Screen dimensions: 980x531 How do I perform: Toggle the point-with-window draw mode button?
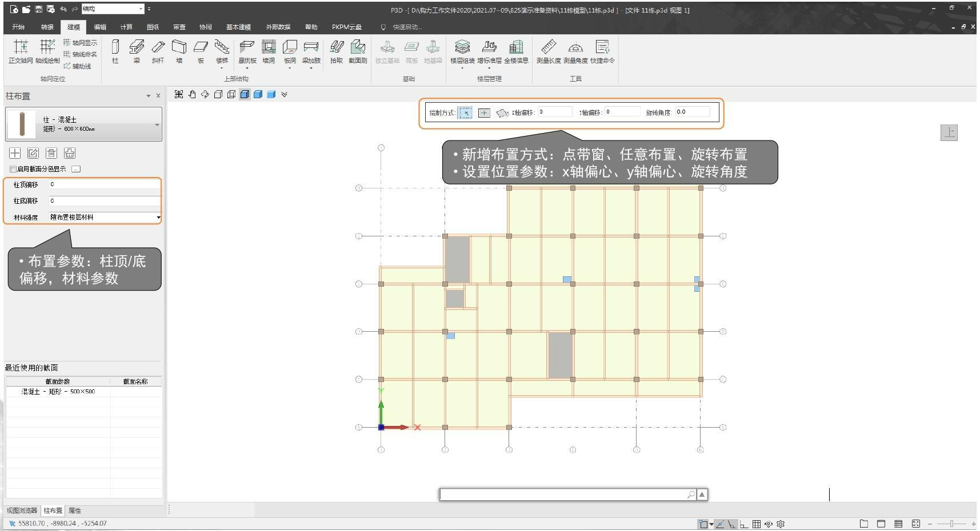pos(466,113)
